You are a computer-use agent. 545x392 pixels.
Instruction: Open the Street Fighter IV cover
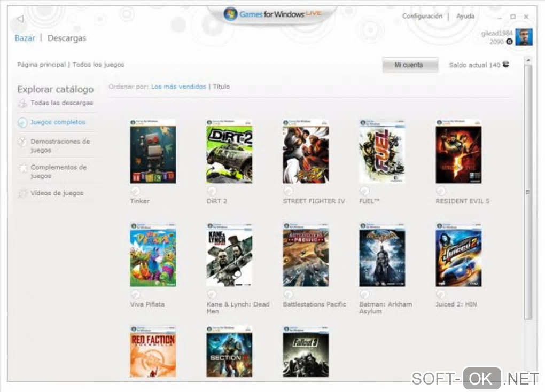(306, 152)
